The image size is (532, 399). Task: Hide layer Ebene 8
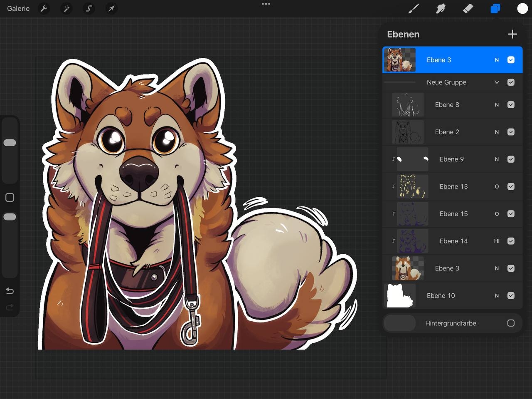click(x=511, y=105)
